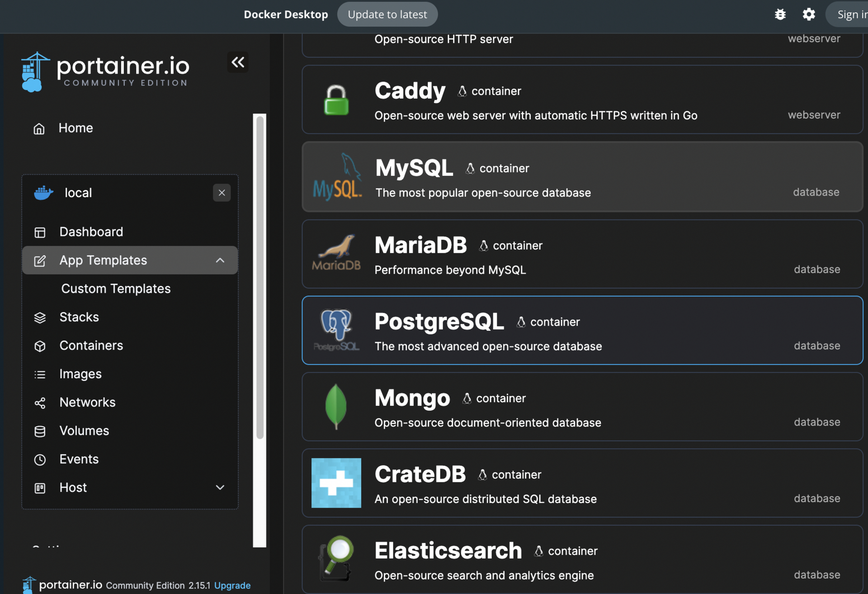Select the Caddy template title
Image resolution: width=868 pixels, height=594 pixels.
pyautogui.click(x=410, y=90)
